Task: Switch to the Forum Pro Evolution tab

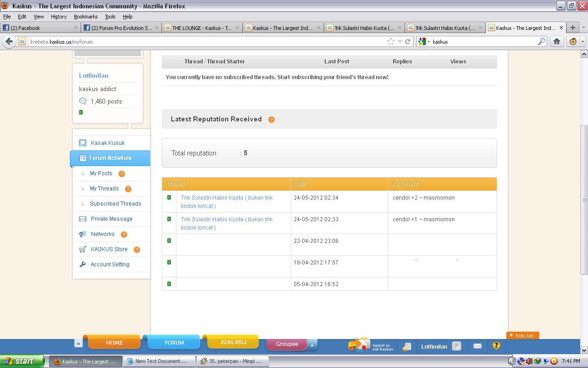Action: click(121, 28)
